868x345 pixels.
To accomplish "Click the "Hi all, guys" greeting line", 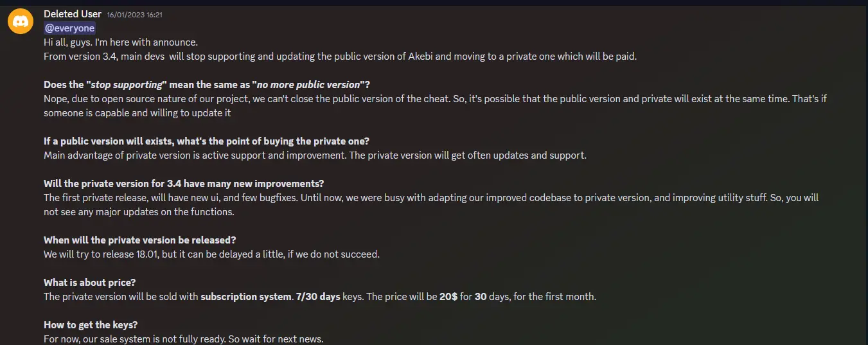I will (x=121, y=42).
